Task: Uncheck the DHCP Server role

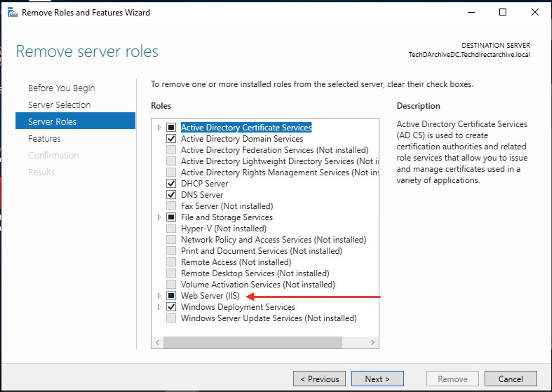Action: pyautogui.click(x=171, y=183)
